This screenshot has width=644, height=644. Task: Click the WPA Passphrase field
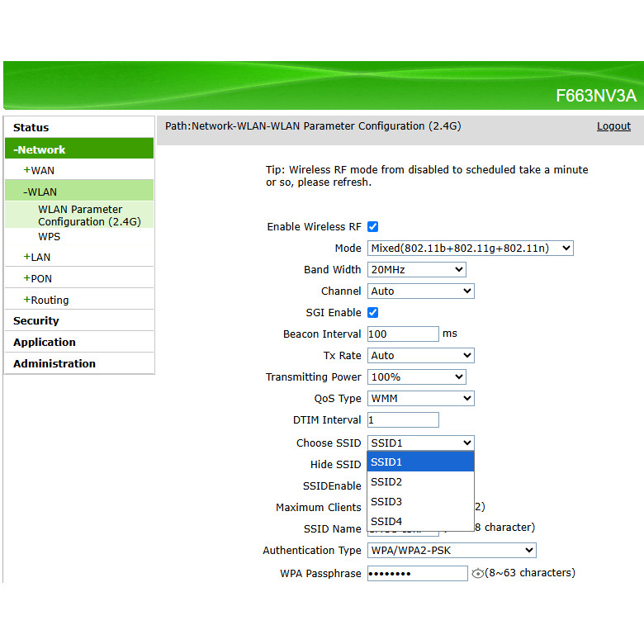tap(417, 574)
